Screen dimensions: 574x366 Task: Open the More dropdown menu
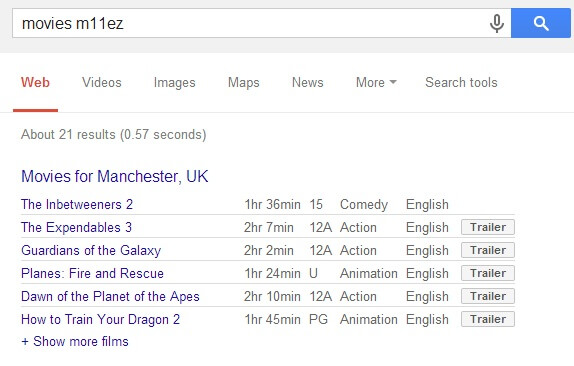376,82
